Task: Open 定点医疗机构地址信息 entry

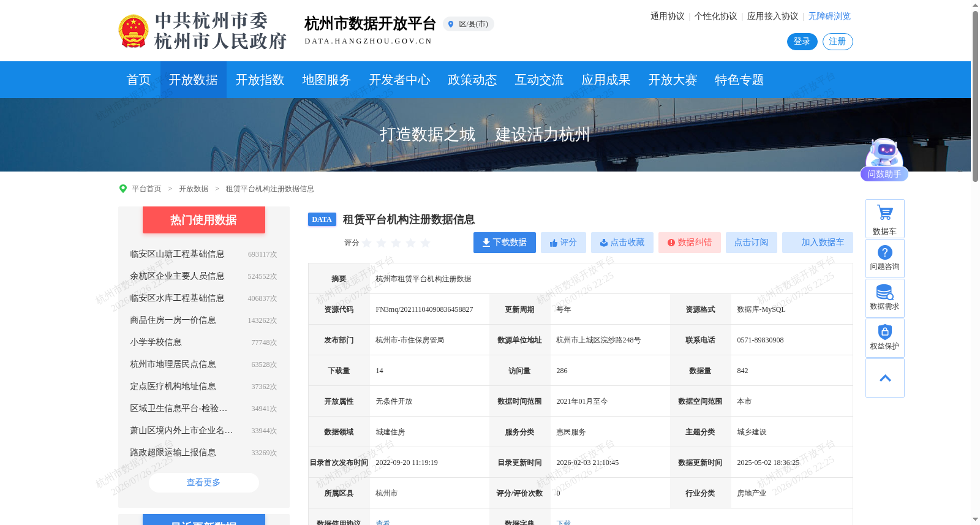Action: 173,387
